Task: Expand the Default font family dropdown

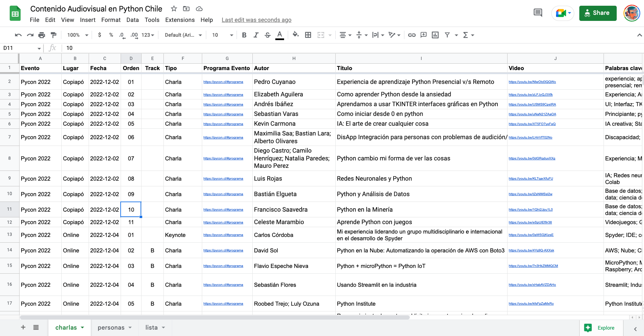Action: 183,35
